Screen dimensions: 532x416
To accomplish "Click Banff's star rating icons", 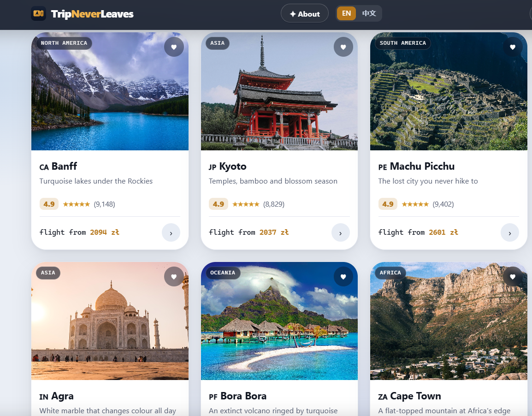I will point(77,204).
